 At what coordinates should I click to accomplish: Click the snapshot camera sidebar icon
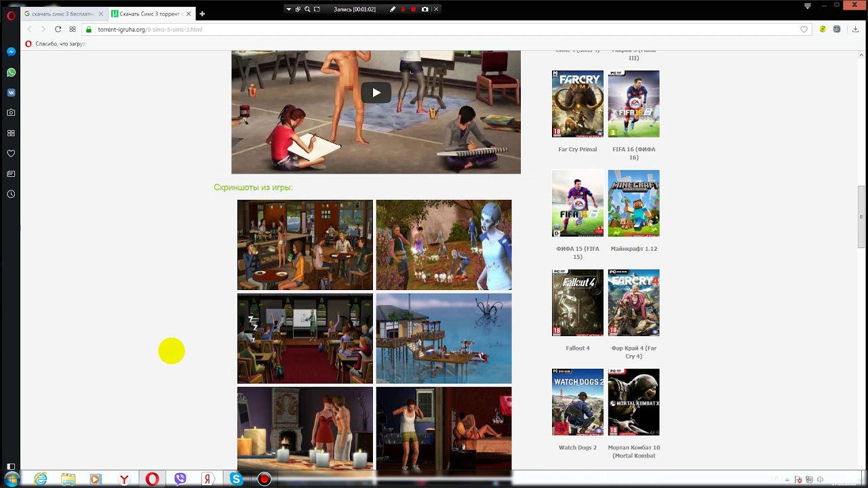pyautogui.click(x=11, y=113)
